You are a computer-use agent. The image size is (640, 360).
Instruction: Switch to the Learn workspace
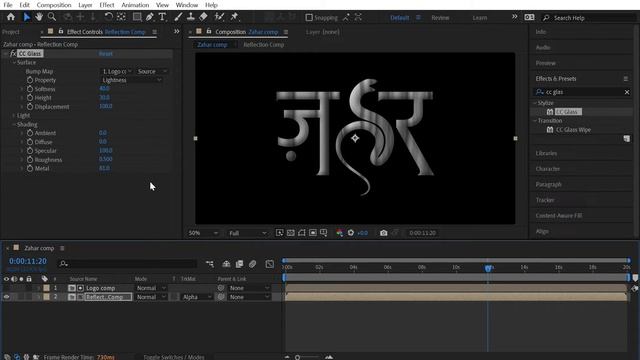tap(480, 18)
